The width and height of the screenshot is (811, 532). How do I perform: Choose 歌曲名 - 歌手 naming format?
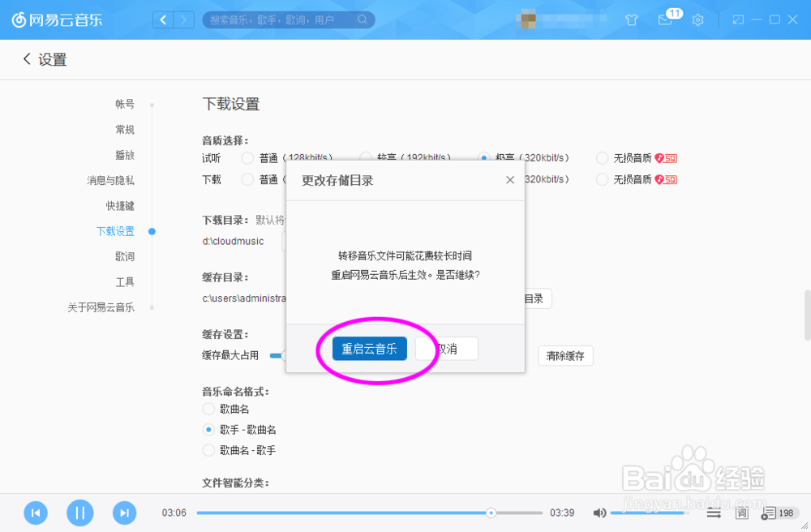208,450
